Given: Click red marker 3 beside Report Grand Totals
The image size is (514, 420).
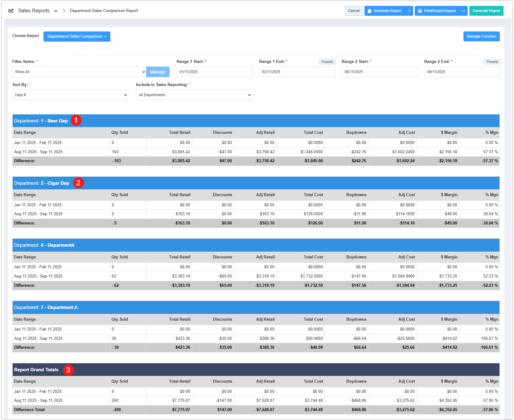Looking at the screenshot, I should point(68,370).
